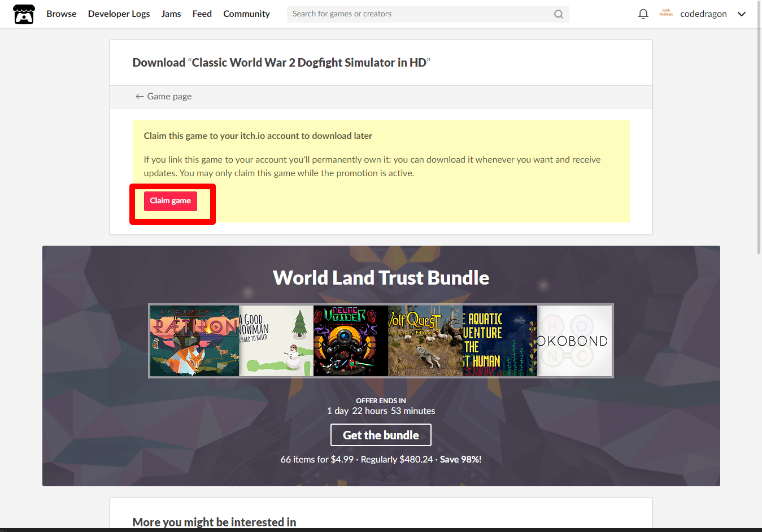Open the World Land Trust Bundle title
The height and width of the screenshot is (532, 762).
point(381,278)
